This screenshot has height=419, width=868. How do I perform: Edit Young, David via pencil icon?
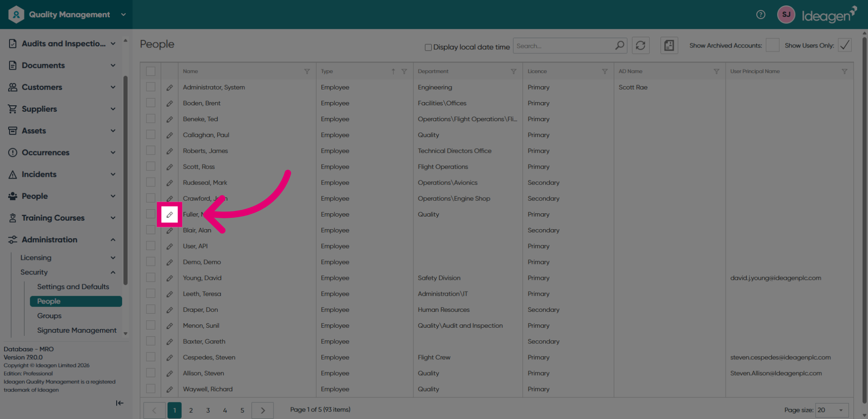170,278
